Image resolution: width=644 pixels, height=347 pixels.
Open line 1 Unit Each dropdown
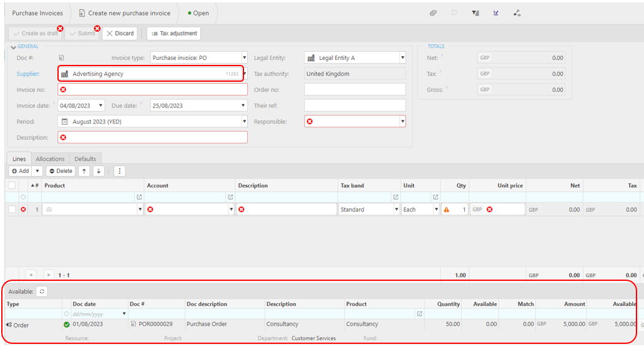[x=436, y=210]
